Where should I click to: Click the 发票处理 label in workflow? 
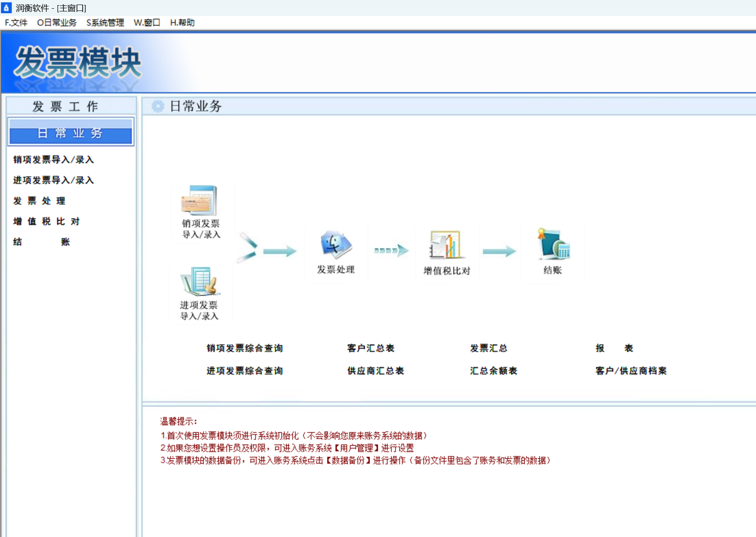[336, 270]
